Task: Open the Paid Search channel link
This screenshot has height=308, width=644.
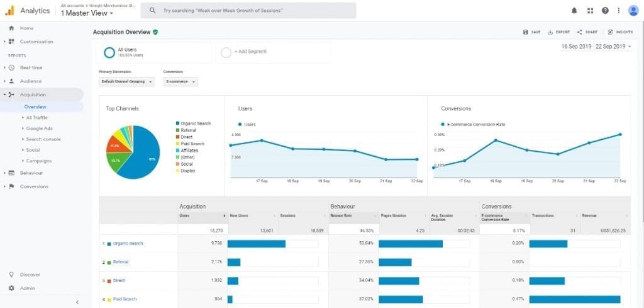Action: click(125, 299)
